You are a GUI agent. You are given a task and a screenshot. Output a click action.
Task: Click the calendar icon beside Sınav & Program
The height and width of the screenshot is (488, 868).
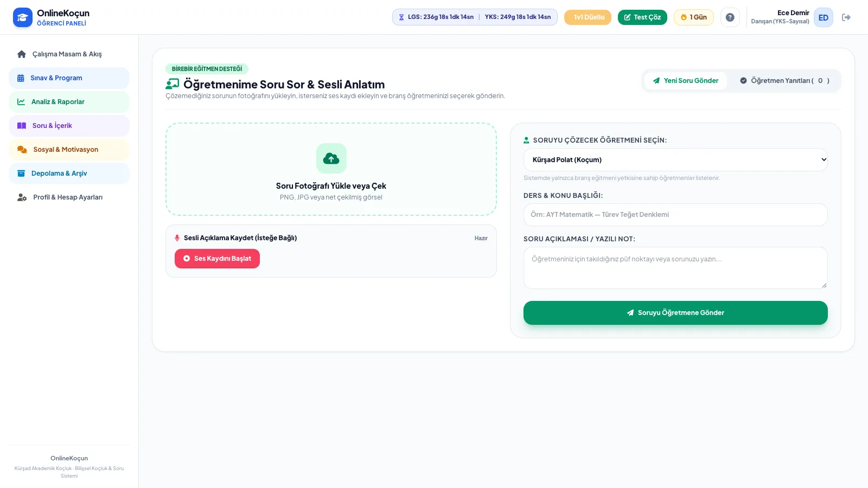[x=21, y=78]
